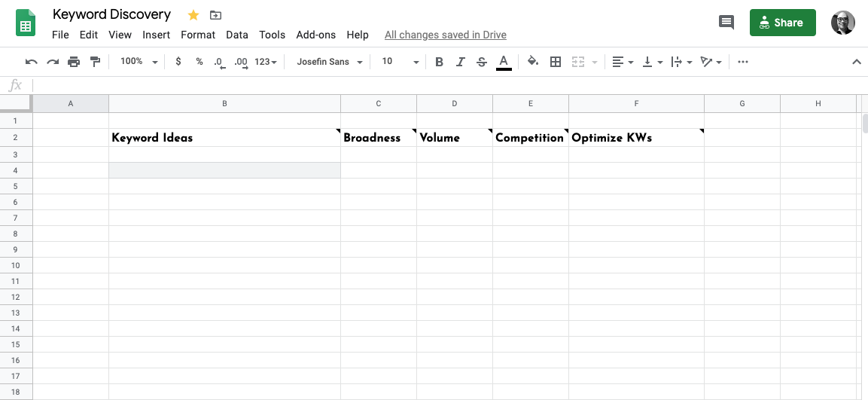Star the Keyword Discovery document
The image size is (868, 400).
193,15
